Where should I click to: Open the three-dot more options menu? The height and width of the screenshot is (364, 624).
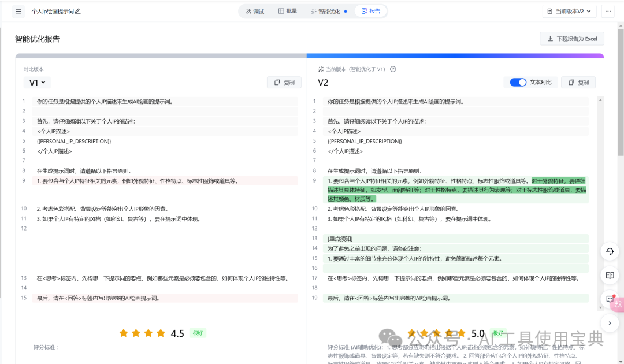607,12
